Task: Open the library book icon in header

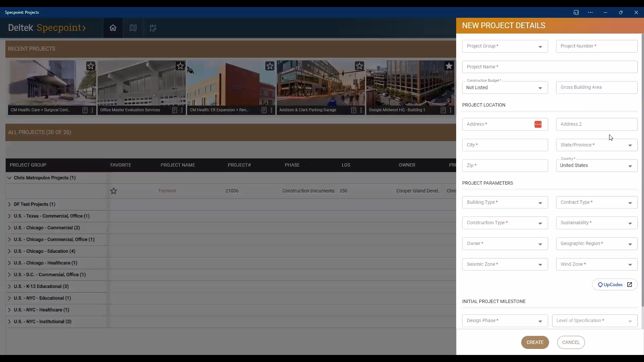Action: coord(133,28)
